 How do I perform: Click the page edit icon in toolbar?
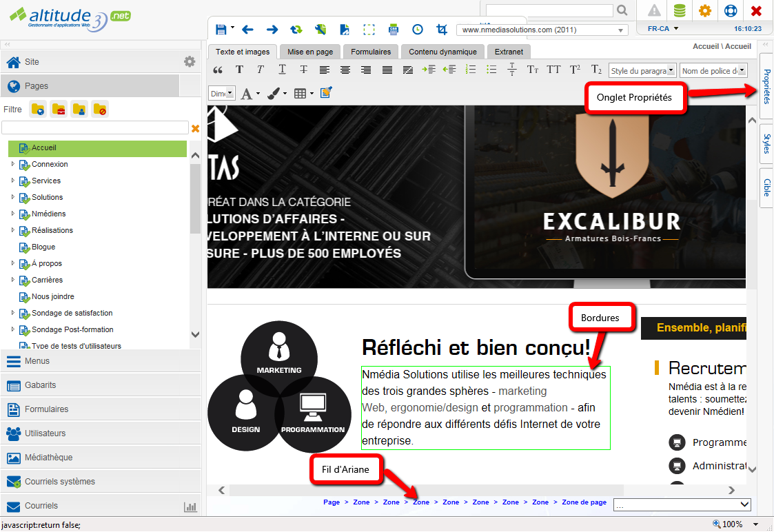[x=345, y=30]
